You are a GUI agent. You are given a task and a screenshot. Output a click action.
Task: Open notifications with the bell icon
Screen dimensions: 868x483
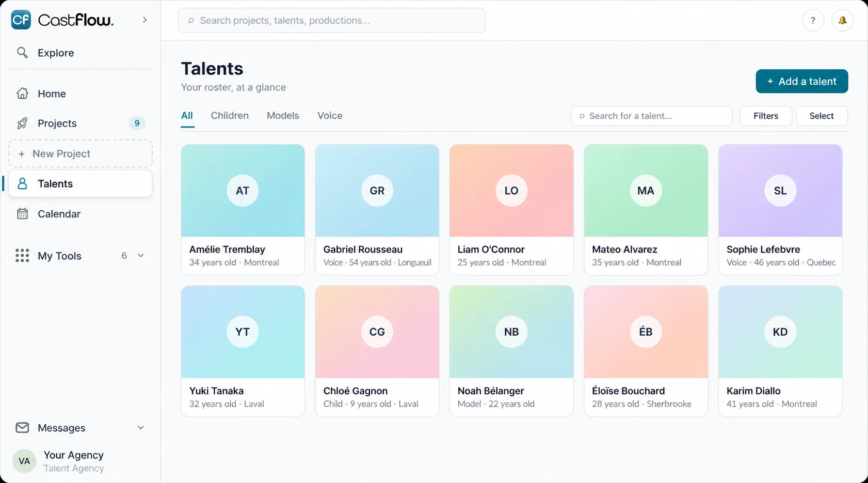point(842,21)
